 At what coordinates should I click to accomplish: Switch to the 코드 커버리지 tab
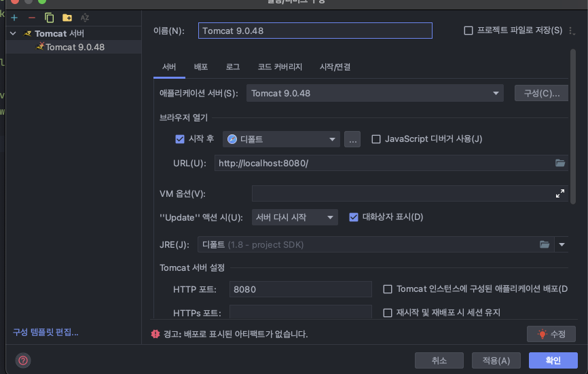(280, 67)
